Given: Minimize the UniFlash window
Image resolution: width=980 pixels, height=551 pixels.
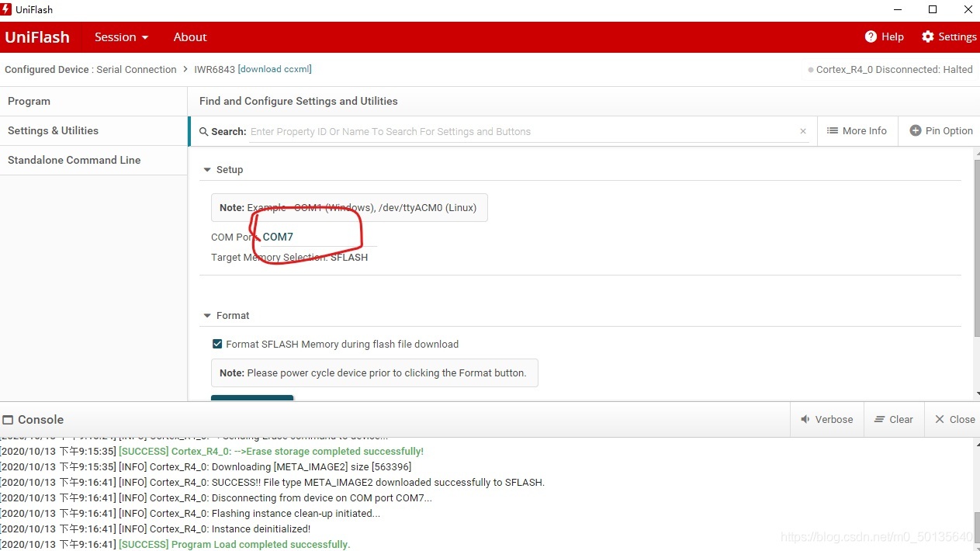Looking at the screenshot, I should [x=898, y=9].
